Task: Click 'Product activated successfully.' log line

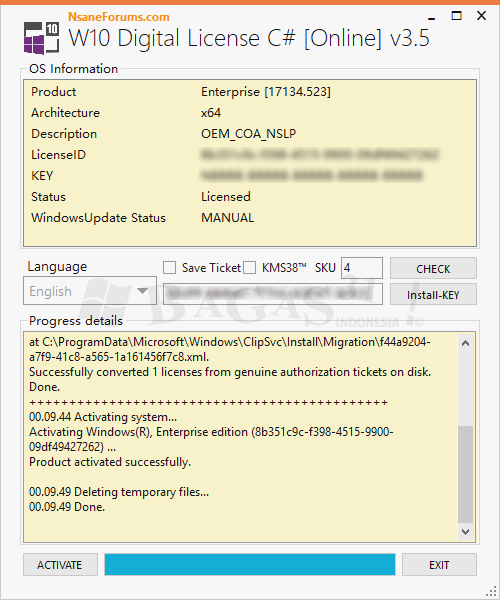Action: coord(110,462)
